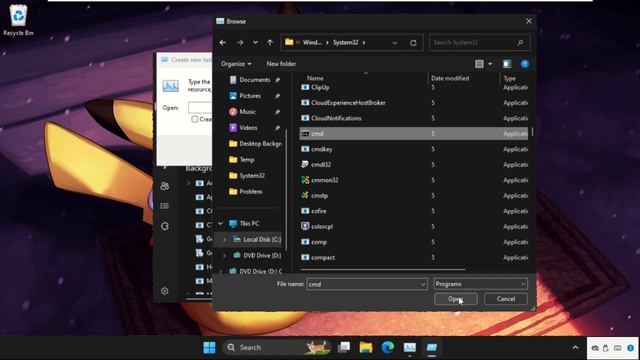
Task: Click the forward navigation arrow in Browse
Action: point(240,42)
